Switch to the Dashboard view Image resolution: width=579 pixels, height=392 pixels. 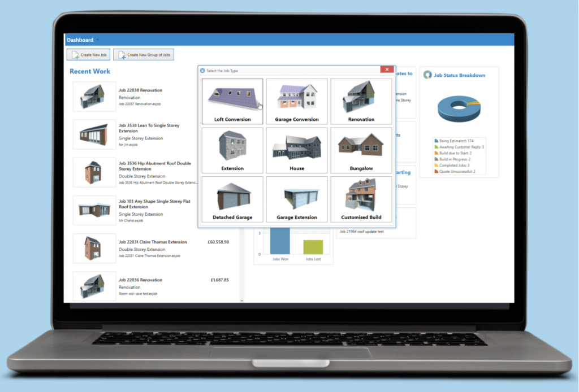(80, 40)
